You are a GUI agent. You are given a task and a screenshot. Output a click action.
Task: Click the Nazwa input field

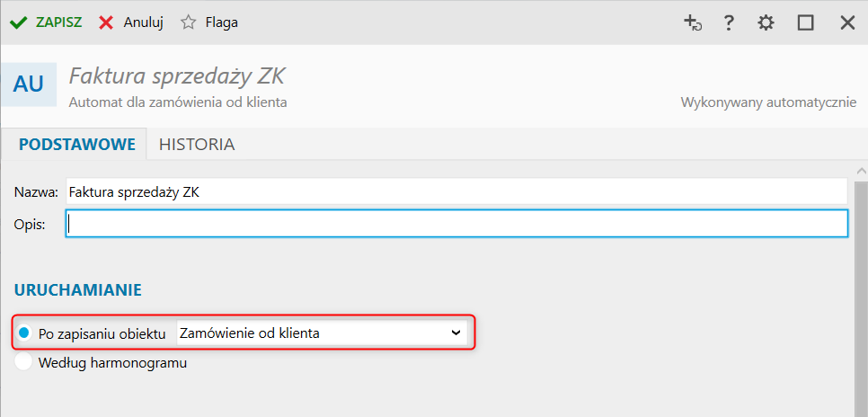pos(456,191)
